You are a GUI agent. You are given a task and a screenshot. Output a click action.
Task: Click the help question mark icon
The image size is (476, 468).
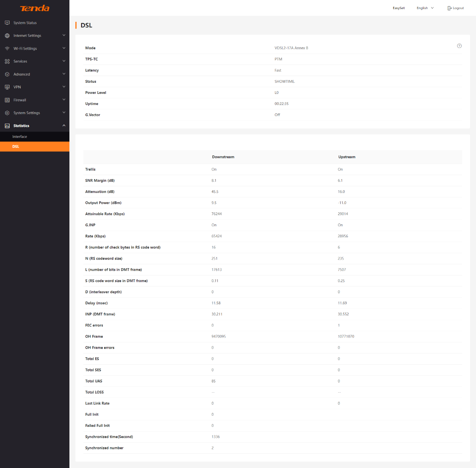[x=459, y=46]
